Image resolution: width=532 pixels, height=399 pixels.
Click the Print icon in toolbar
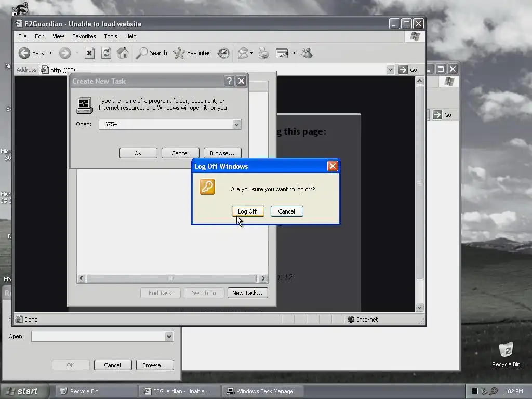[263, 53]
